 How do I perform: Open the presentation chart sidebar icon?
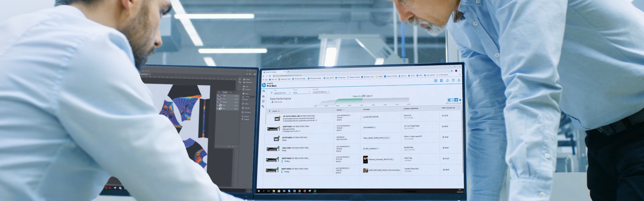[x=263, y=101]
